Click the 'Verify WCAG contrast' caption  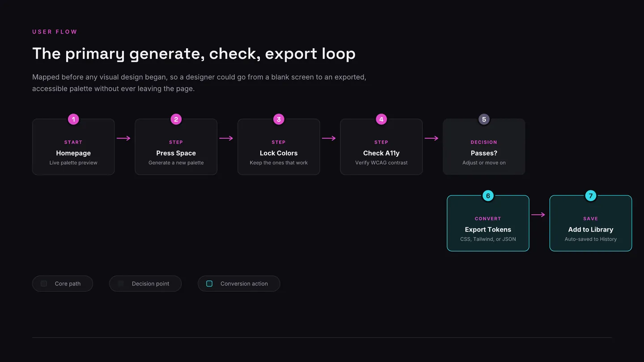click(381, 163)
